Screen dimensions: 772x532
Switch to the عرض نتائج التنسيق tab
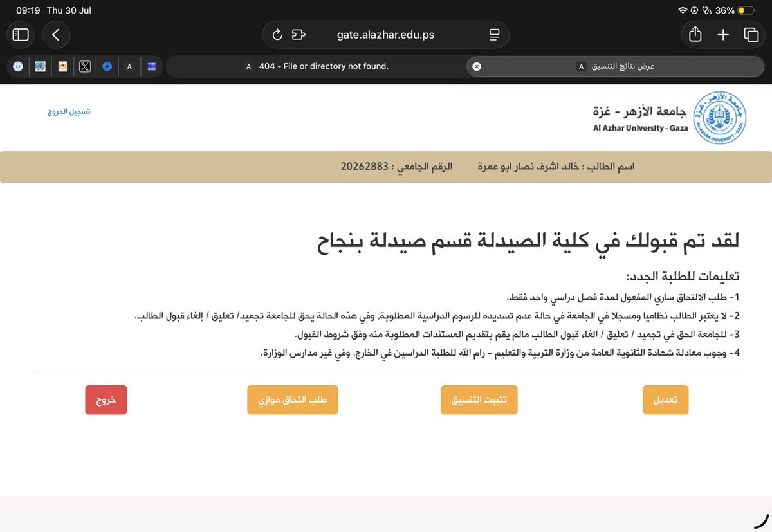tap(616, 66)
